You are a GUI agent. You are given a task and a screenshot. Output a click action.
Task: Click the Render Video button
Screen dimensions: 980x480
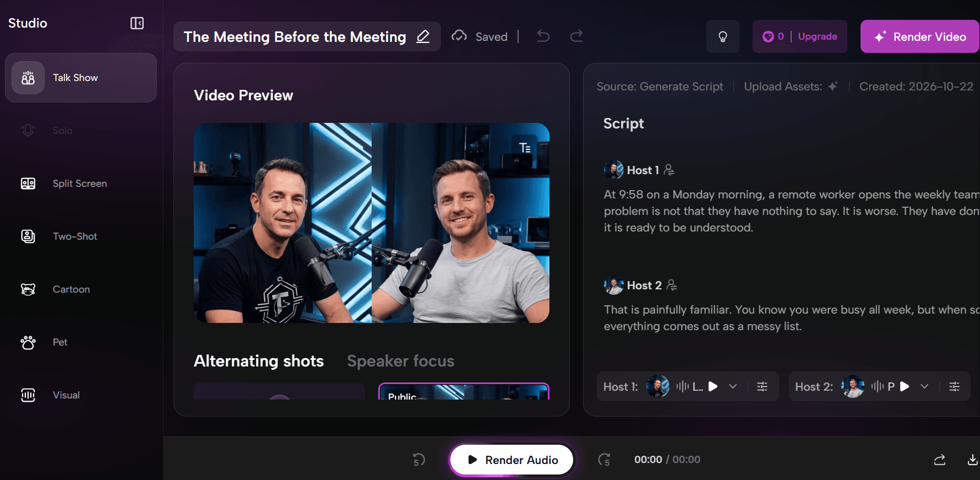[x=920, y=36]
